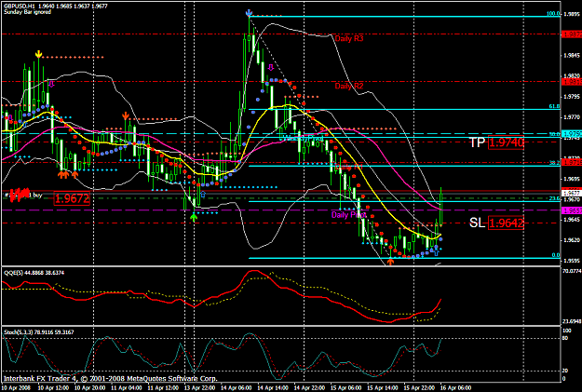Click the 1.9845 price axis value
The image size is (582, 392).
(x=572, y=56)
